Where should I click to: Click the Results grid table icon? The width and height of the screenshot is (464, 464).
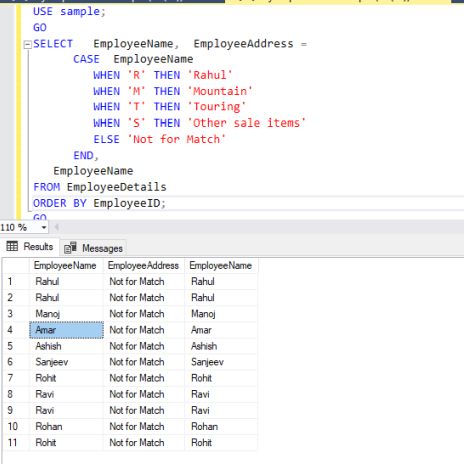[x=12, y=246]
